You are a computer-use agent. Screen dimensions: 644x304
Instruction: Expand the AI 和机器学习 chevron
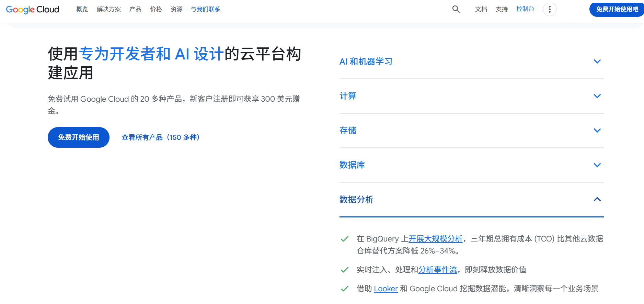[597, 61]
